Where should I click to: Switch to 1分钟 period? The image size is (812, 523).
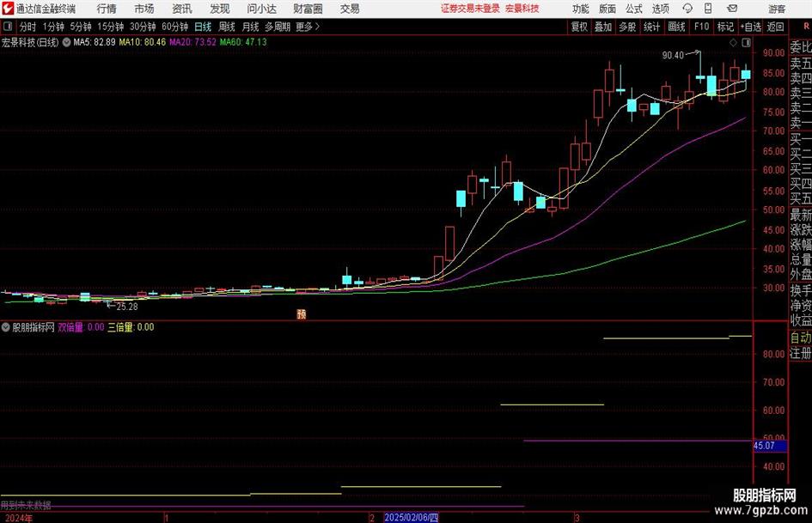pyautogui.click(x=53, y=27)
